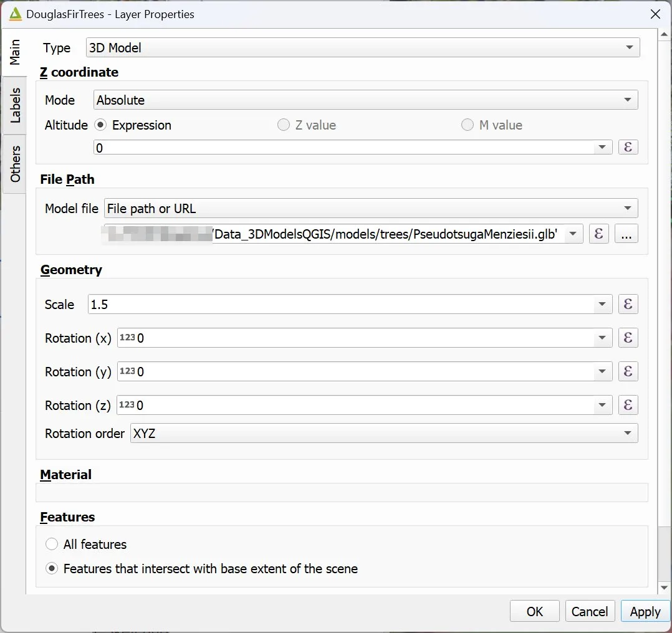
Task: Open expression editor for Model file path
Action: (598, 234)
